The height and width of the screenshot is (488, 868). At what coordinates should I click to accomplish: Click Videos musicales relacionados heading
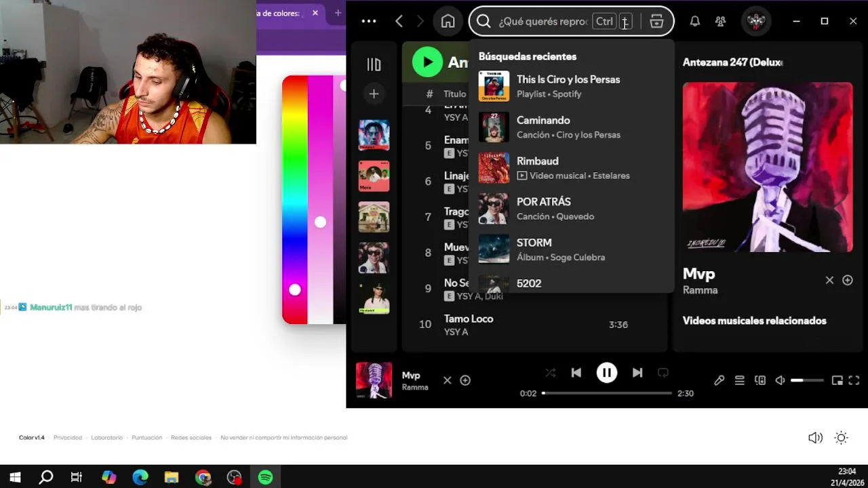[x=754, y=321]
